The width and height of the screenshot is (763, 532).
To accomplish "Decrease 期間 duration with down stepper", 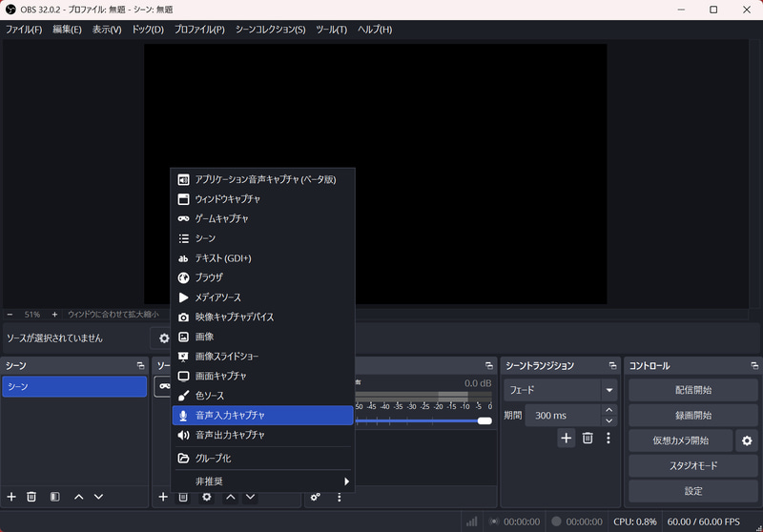I will [x=608, y=420].
